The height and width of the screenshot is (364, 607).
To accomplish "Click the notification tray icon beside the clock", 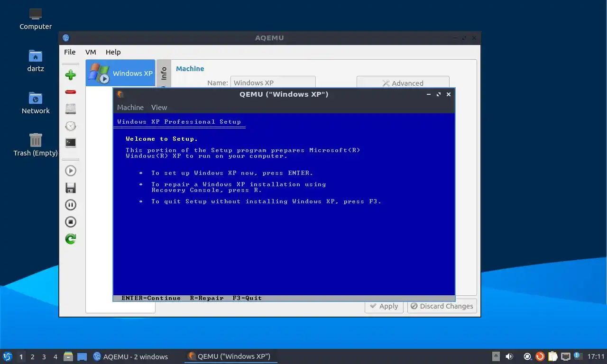I will [578, 356].
